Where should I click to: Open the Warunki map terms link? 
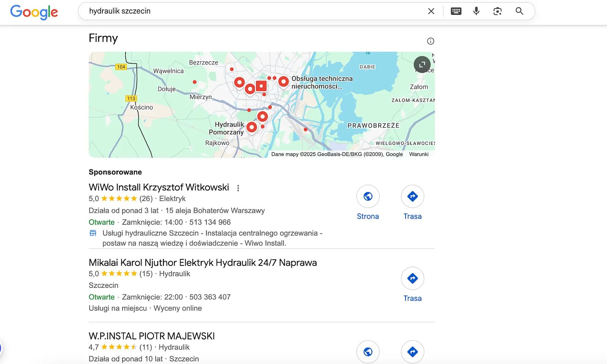click(419, 154)
